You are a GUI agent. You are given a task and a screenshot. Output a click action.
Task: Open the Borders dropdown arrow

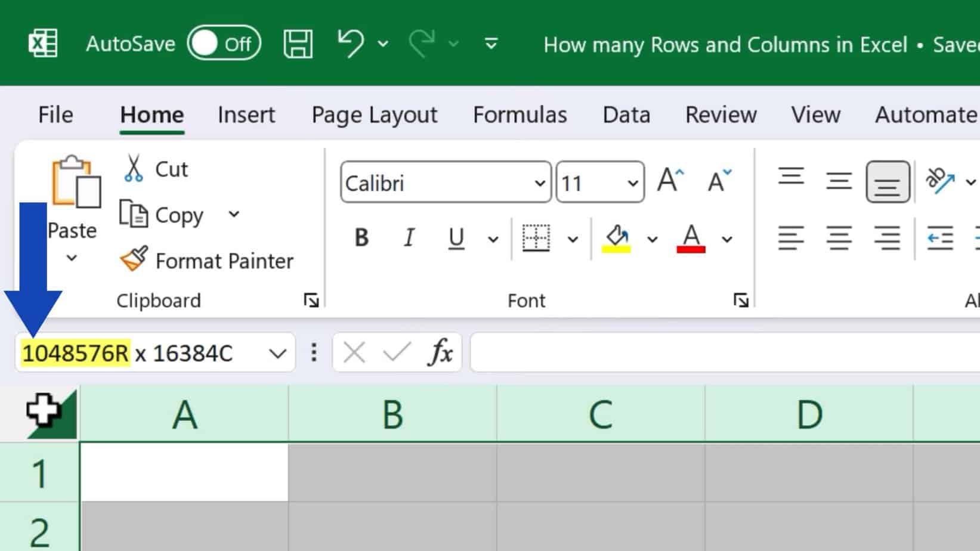pyautogui.click(x=574, y=239)
